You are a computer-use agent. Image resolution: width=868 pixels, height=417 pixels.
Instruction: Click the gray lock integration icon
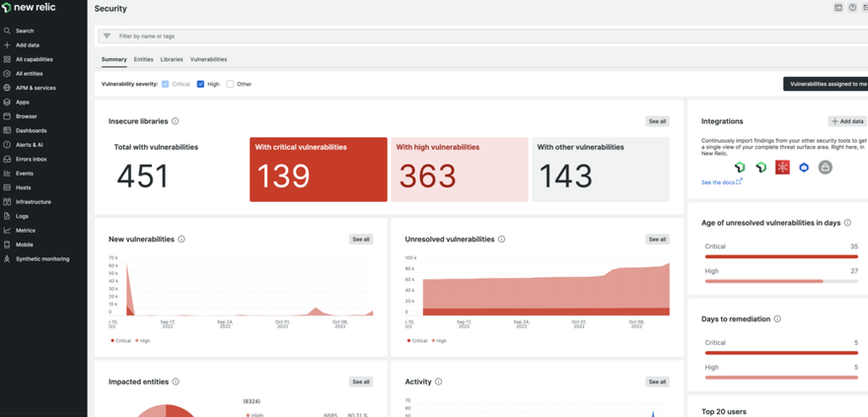click(826, 168)
